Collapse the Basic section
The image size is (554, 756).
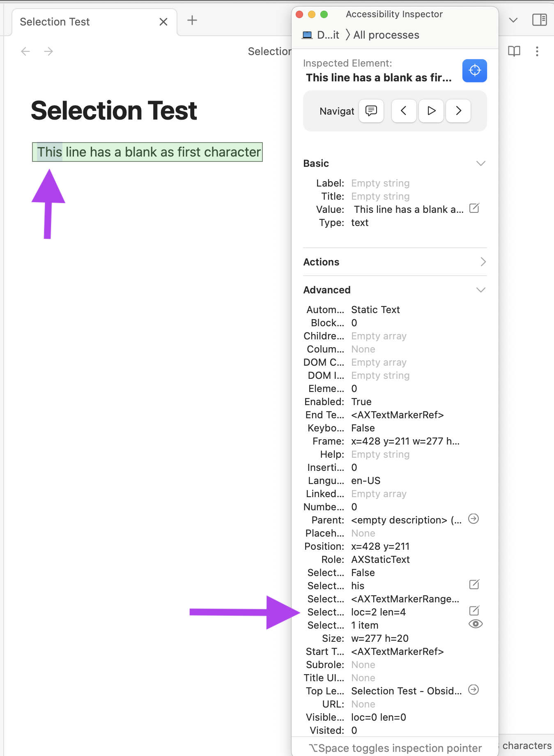pyautogui.click(x=481, y=163)
